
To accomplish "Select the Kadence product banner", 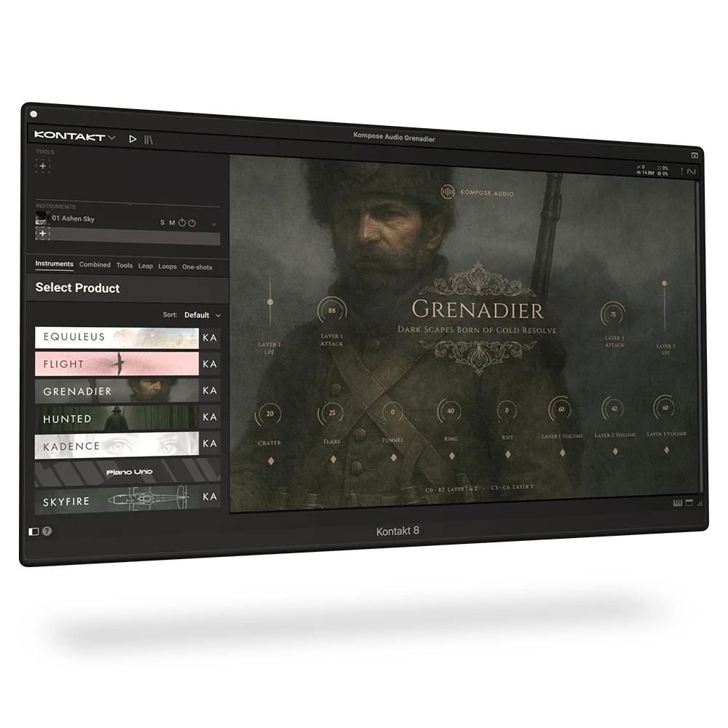I will click(116, 445).
